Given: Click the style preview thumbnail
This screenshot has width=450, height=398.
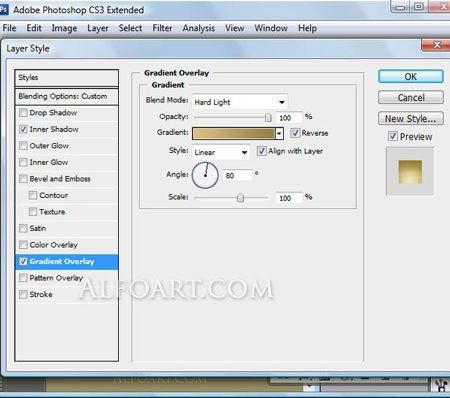Looking at the screenshot, I should coord(410,172).
